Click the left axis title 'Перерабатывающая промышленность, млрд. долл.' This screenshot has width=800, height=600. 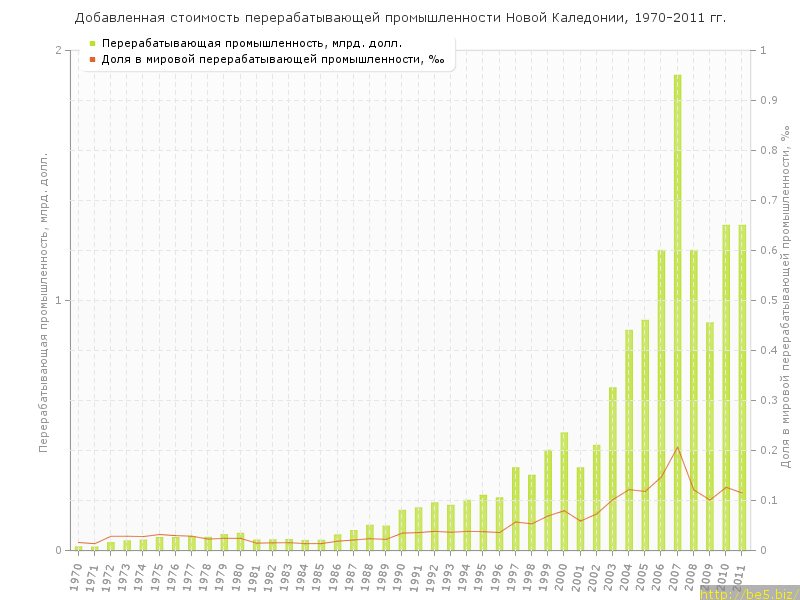(43, 300)
